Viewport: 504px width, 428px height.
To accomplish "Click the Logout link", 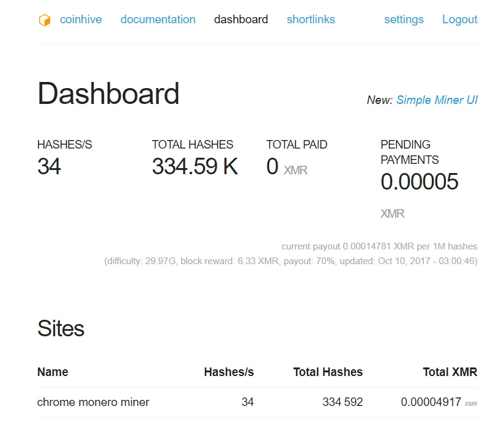I will 459,20.
